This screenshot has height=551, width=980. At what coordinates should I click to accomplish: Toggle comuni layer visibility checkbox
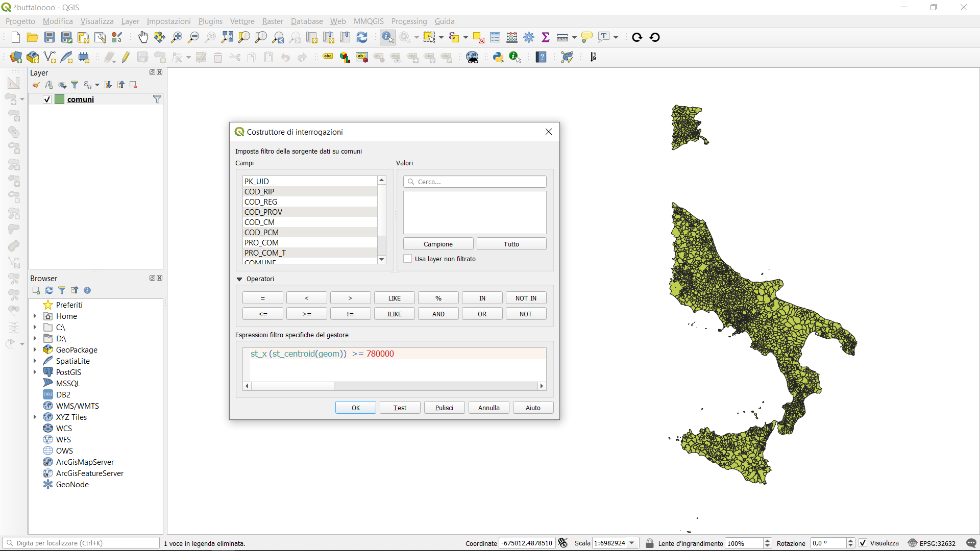pyautogui.click(x=47, y=99)
